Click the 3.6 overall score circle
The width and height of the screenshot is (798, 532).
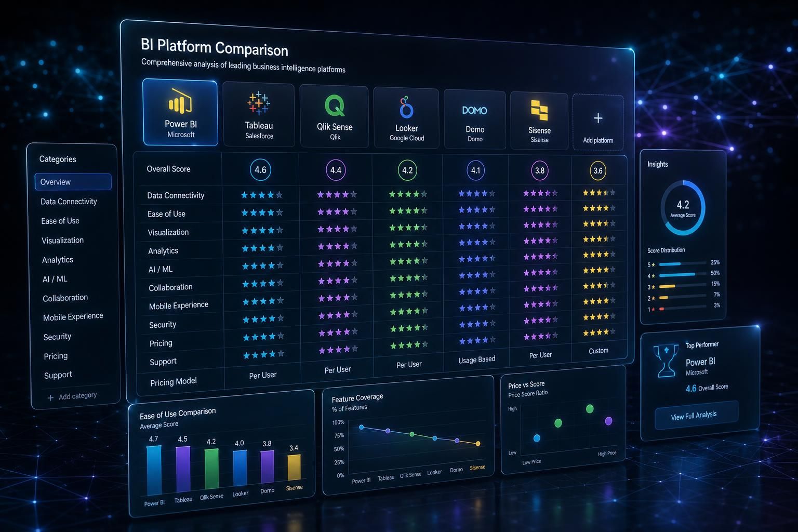(x=598, y=170)
